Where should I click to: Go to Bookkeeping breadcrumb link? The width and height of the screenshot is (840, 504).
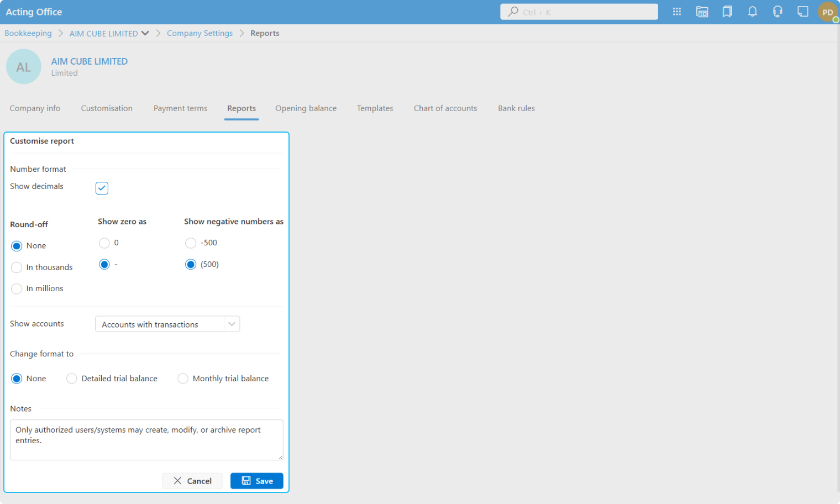(28, 33)
